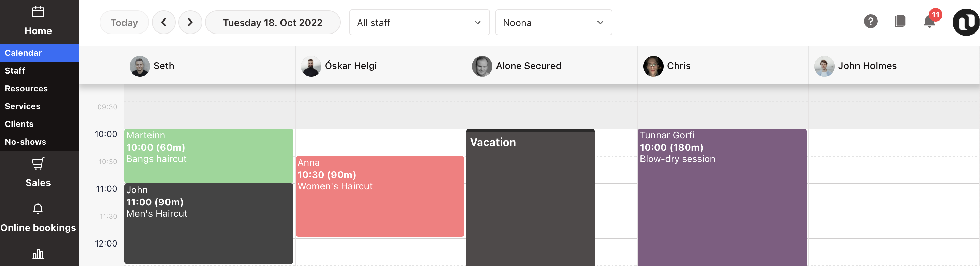Open the Sales cart icon

click(38, 164)
